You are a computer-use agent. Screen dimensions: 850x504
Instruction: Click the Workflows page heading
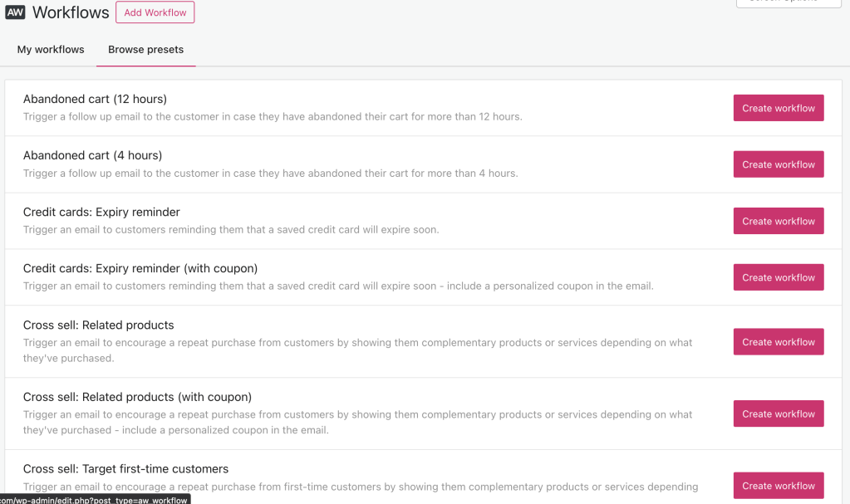click(x=71, y=12)
